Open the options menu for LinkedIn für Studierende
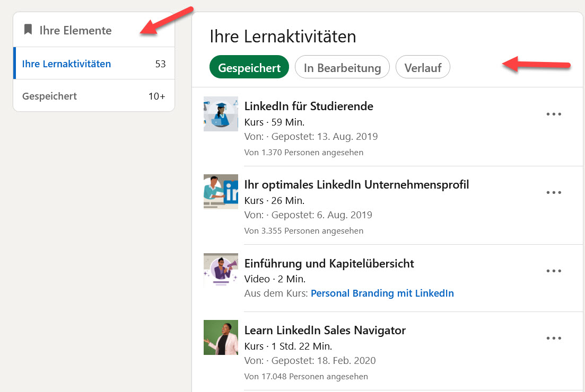Viewport: 585px width, 392px height. (x=554, y=114)
